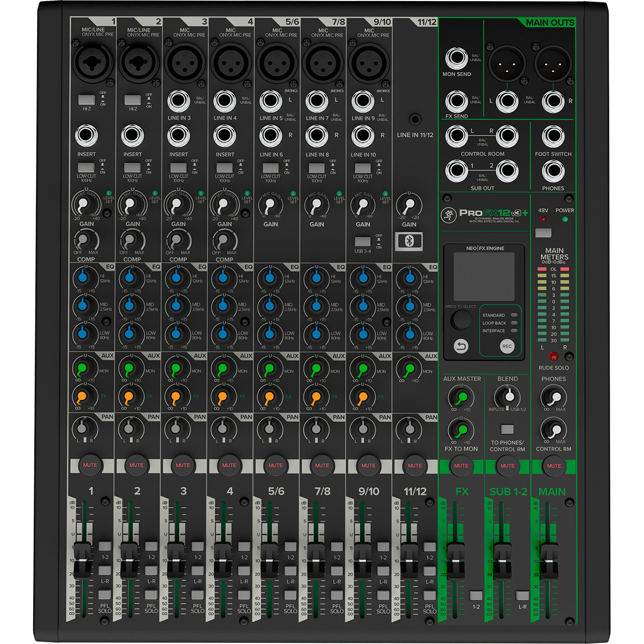Image resolution: width=644 pixels, height=644 pixels.
Task: Click the PHONES level knob
Action: (553, 398)
